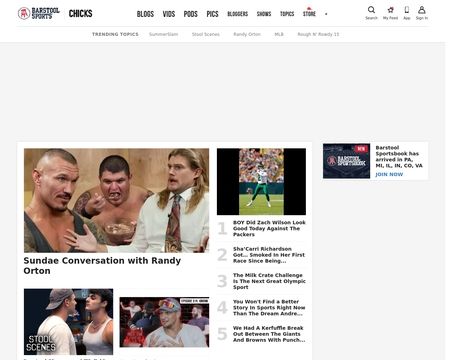Image resolution: width=450 pixels, height=360 pixels.
Task: Open the Randy Orton sundae featured image
Action: [116, 200]
